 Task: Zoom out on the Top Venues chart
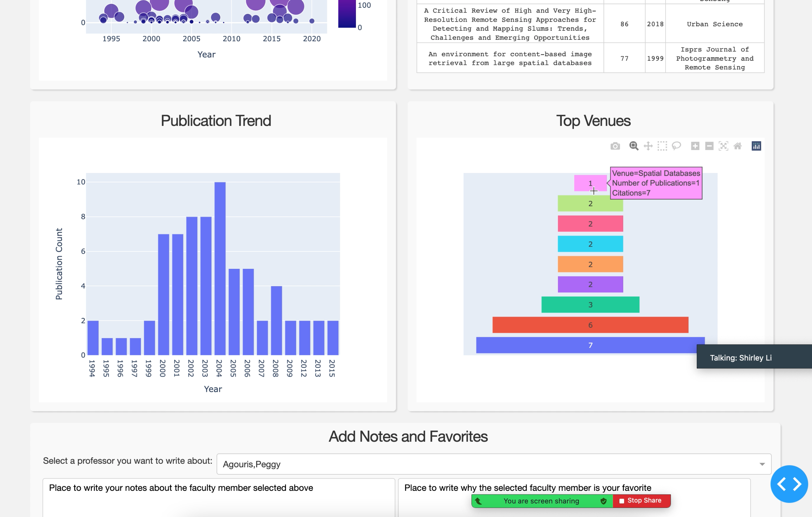point(709,146)
